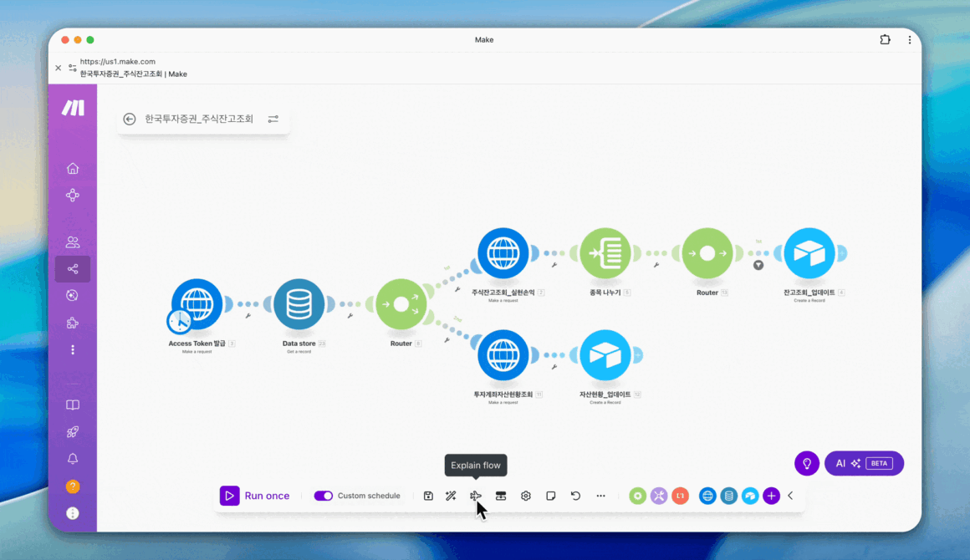Select the Scenarios item in the sidebar
This screenshot has width=970, height=560.
point(73,269)
